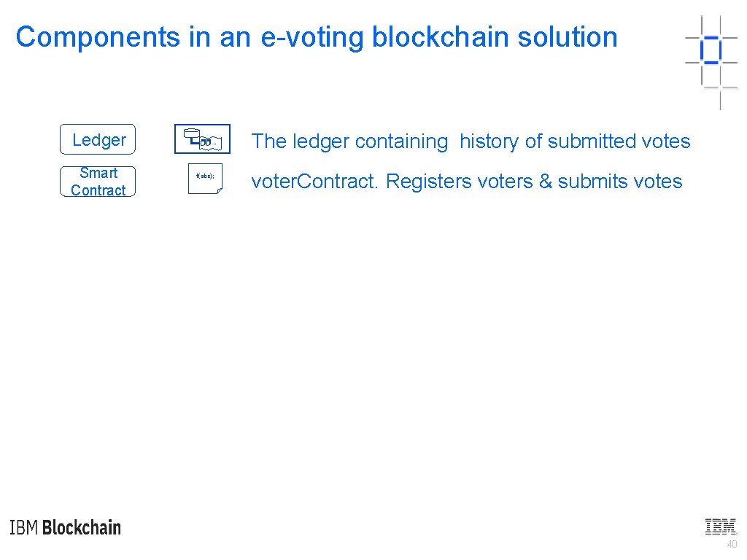747x560 pixels.
Task: Select the Smart Contract label box
Action: [x=98, y=182]
